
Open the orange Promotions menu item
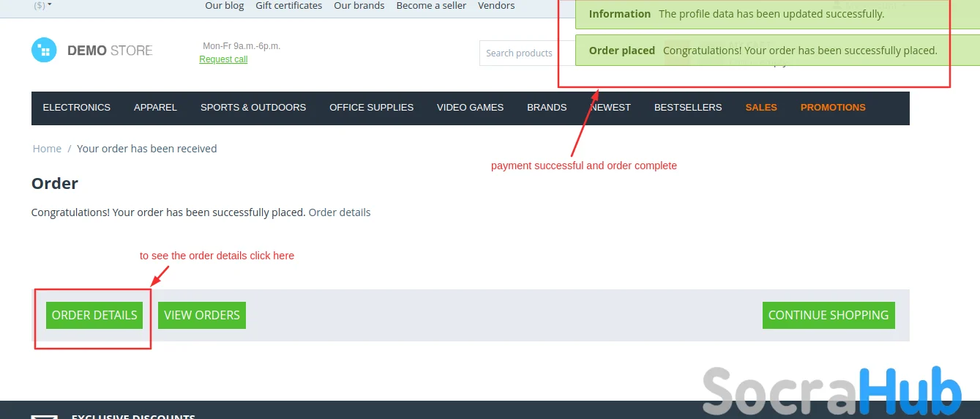point(832,108)
